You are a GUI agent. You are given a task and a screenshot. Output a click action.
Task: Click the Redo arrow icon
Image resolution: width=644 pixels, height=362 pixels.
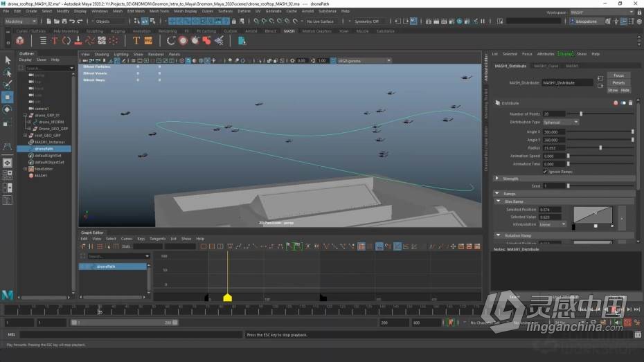tap(80, 21)
